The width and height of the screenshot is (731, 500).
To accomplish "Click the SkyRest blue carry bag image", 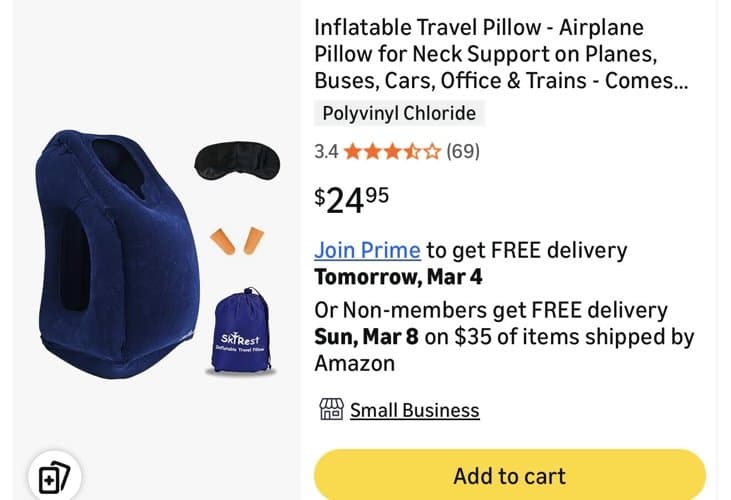I will coord(241,331).
